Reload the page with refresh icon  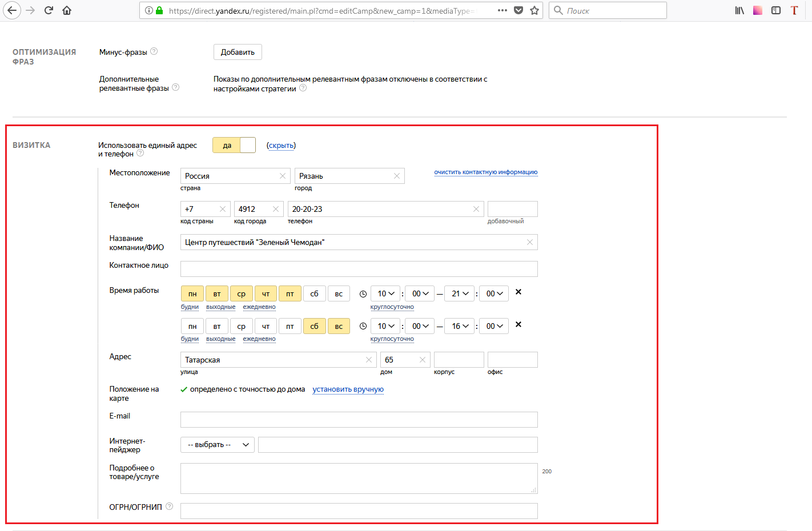pos(49,10)
